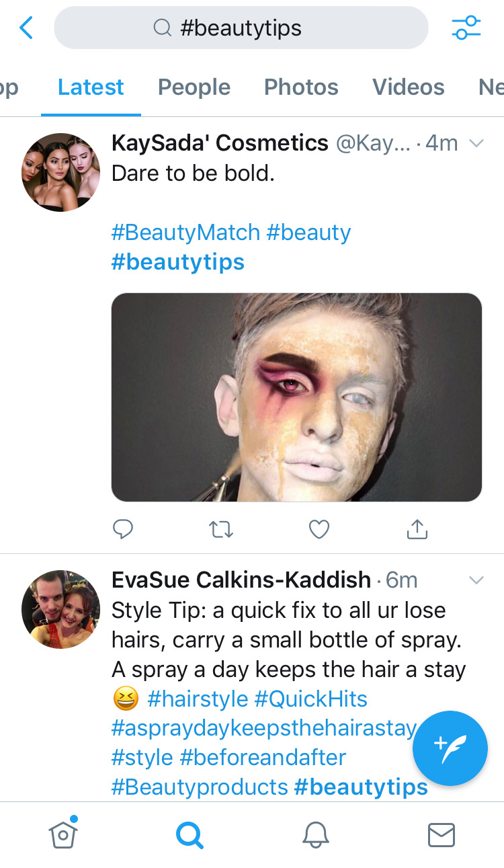Image resolution: width=504 pixels, height=868 pixels.
Task: Tap the back arrow icon
Action: 26,28
